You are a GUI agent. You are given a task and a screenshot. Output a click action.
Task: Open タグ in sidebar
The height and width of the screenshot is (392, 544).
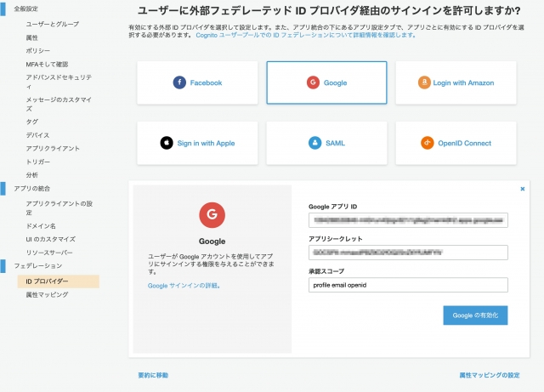[x=32, y=122]
